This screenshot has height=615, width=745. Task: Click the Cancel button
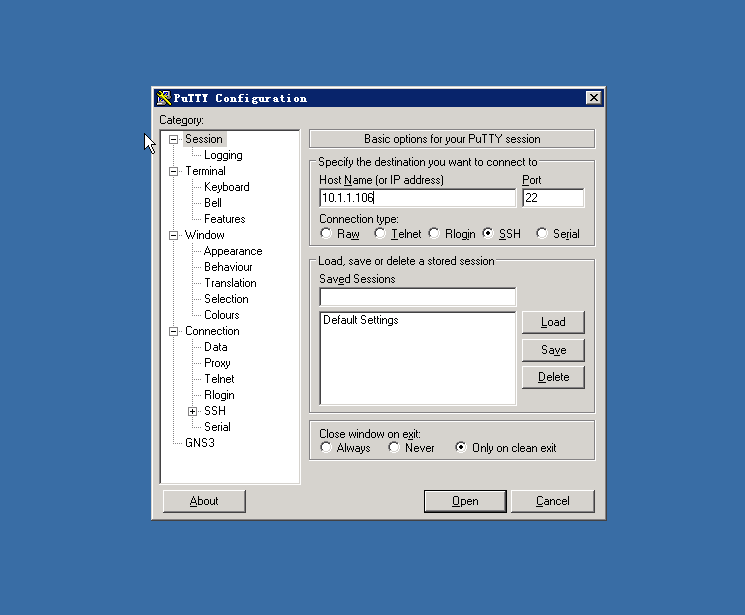(x=553, y=501)
